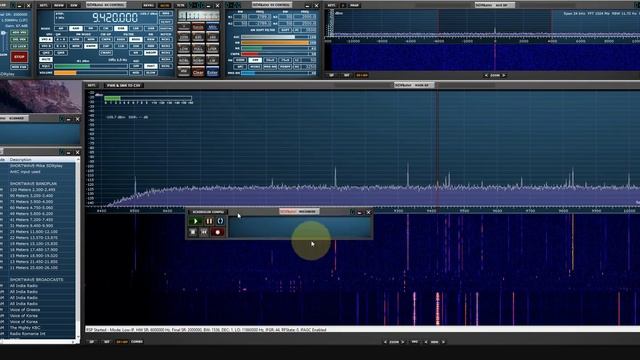Image resolution: width=640 pixels, height=360 pixels.
Task: Select 'Radio Romania Int' memory entry
Action: pyautogui.click(x=27, y=333)
